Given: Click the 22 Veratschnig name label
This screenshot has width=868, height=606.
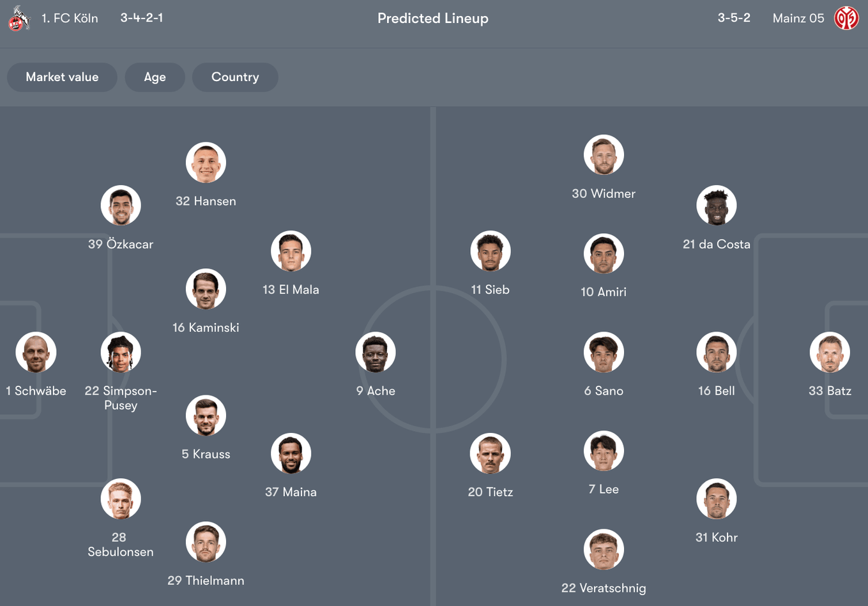Looking at the screenshot, I should (x=604, y=588).
